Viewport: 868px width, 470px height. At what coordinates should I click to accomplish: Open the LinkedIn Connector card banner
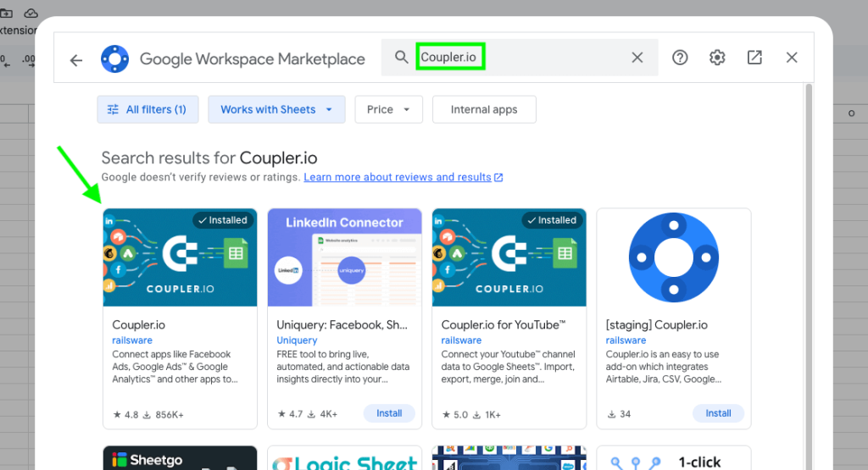pyautogui.click(x=344, y=257)
